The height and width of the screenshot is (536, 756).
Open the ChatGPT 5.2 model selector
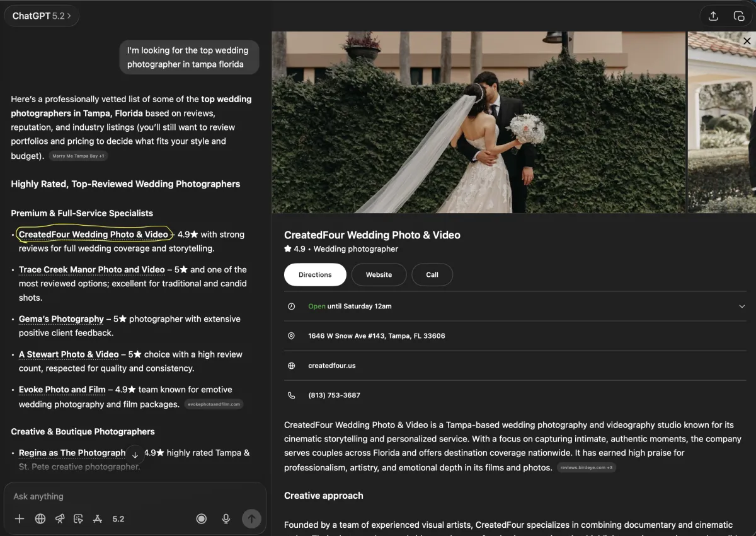coord(42,16)
